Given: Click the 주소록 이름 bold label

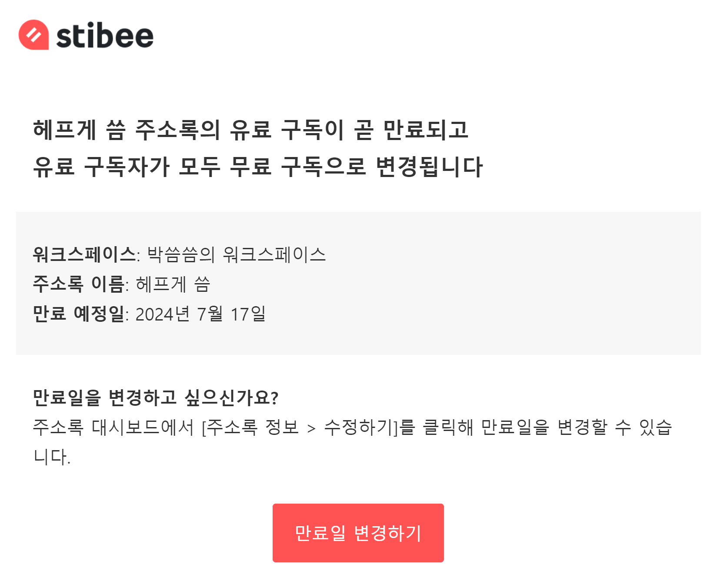Looking at the screenshot, I should click(x=79, y=284).
